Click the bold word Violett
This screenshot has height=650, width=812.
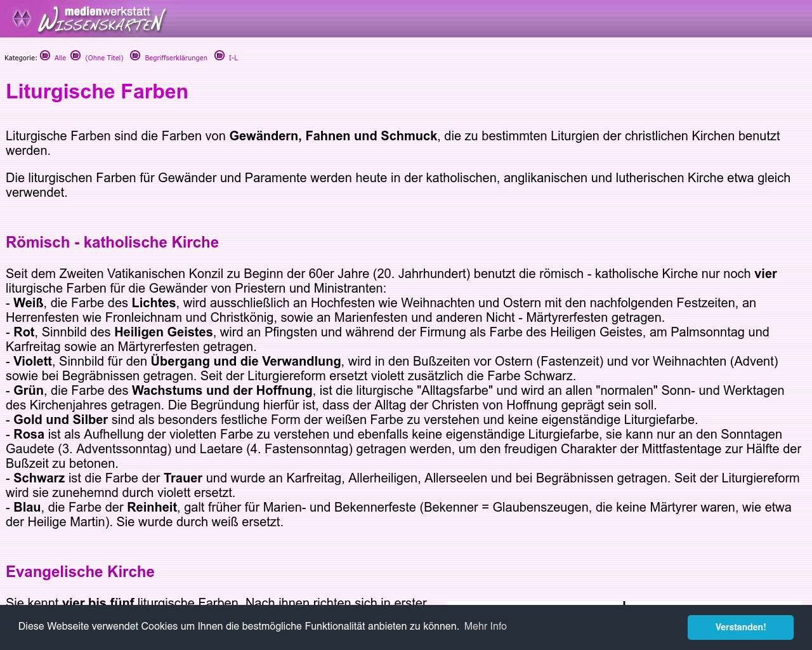[x=33, y=361]
